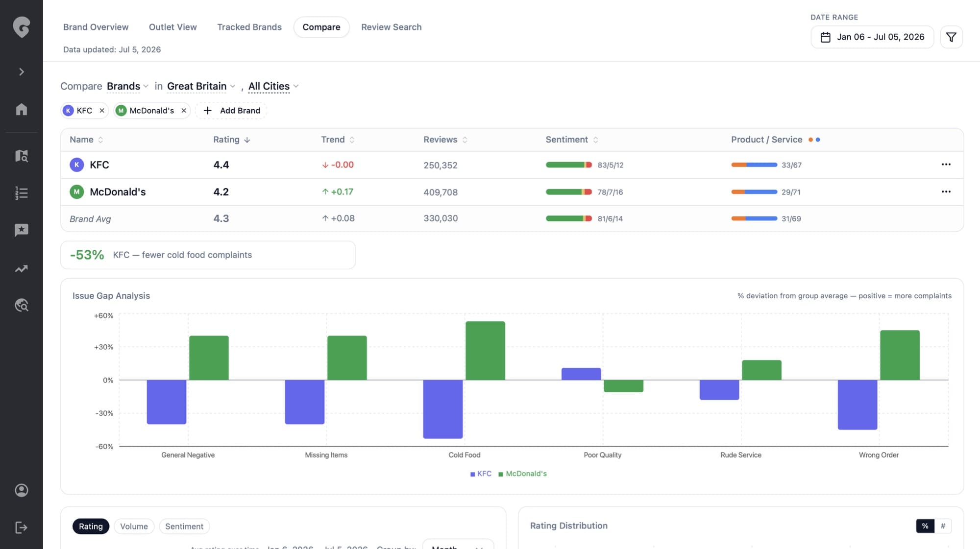The image size is (980, 549).
Task: Click the Issue Gap Analysis title
Action: coord(111,296)
